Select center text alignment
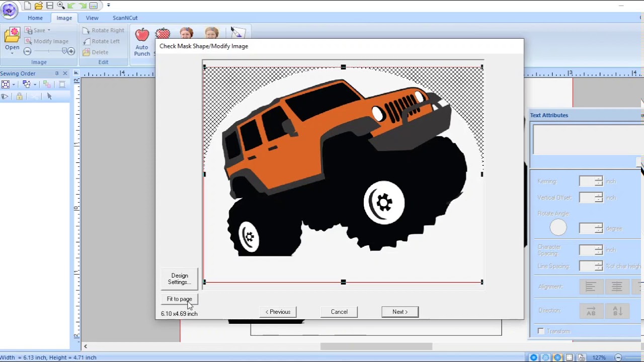This screenshot has height=362, width=644. coord(617,287)
